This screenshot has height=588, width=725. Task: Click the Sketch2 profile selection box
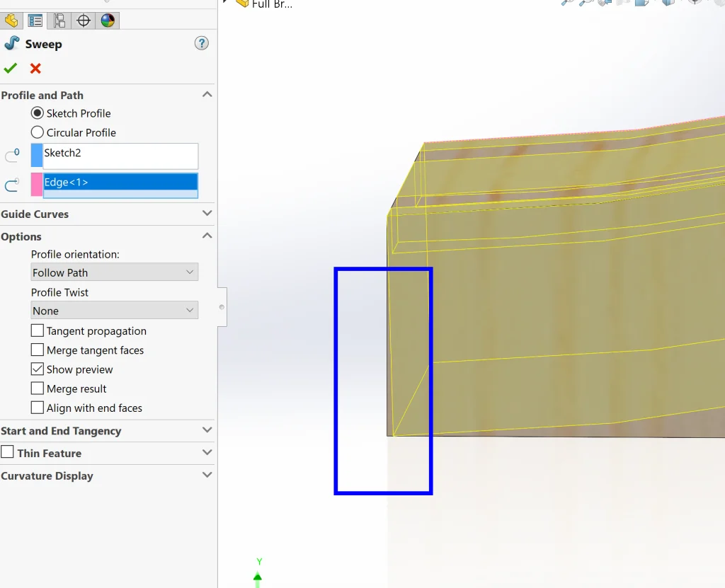(120, 156)
